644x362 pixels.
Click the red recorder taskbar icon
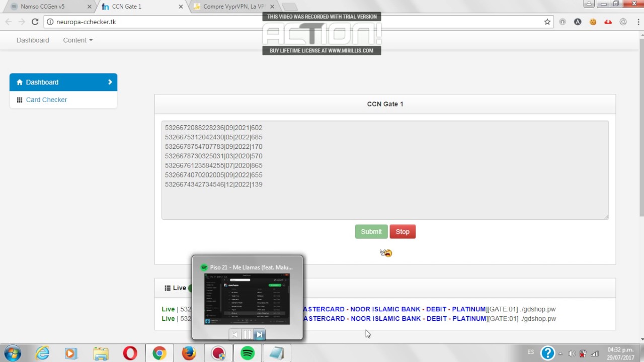[x=218, y=353]
